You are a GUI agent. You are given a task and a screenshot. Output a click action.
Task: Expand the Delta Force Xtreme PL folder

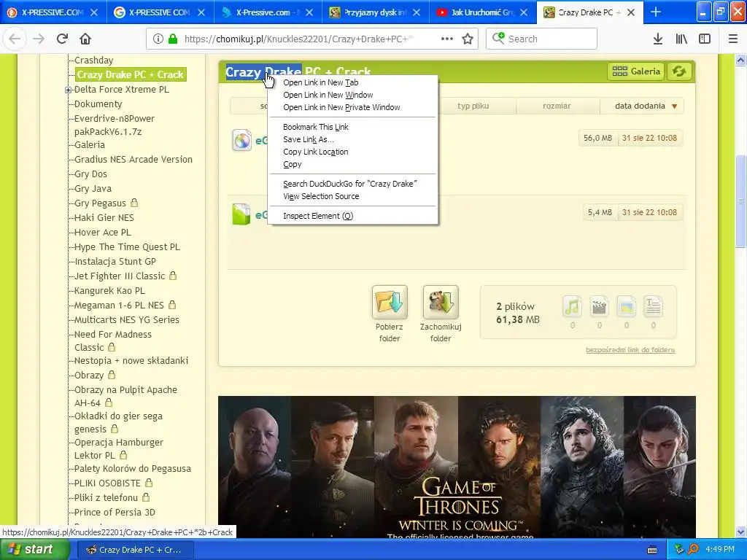68,90
